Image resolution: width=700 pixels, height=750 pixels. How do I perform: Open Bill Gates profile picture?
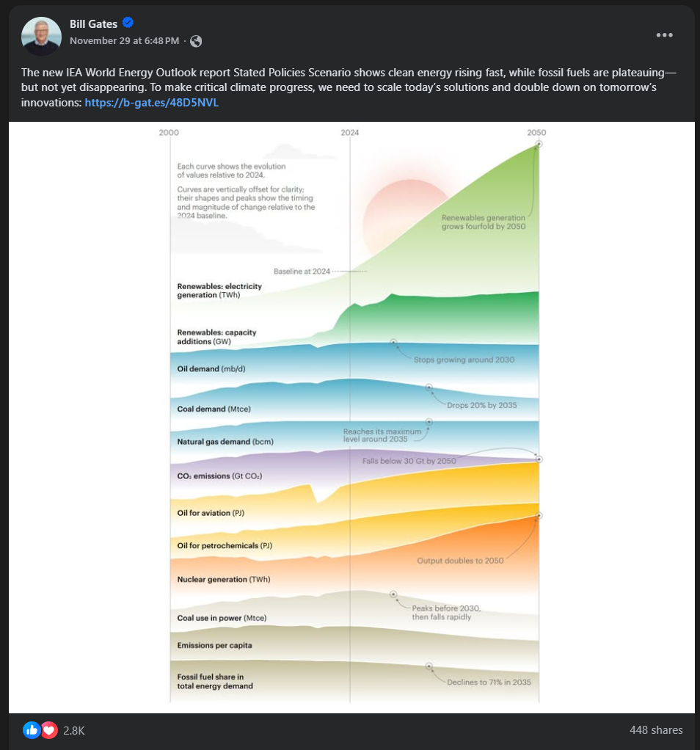[41, 35]
